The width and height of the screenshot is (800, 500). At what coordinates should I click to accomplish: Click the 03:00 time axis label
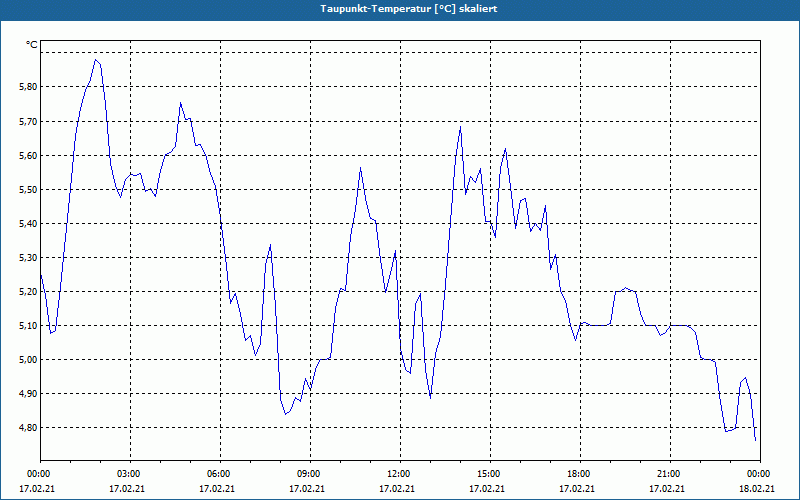pyautogui.click(x=130, y=474)
